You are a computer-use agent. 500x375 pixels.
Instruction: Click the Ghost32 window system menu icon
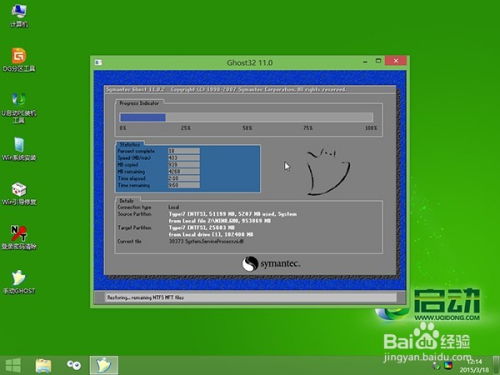[98, 62]
